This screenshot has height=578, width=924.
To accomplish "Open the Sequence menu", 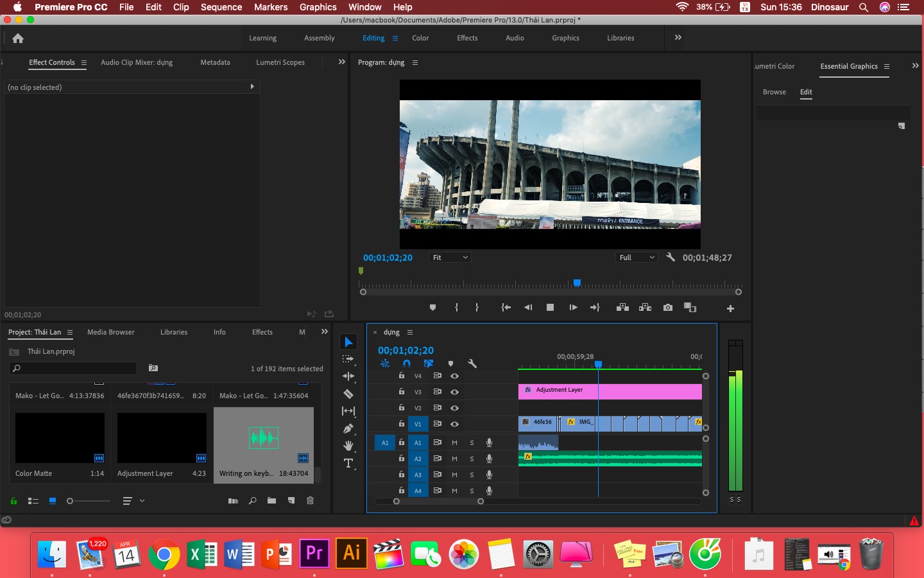I will coord(221,7).
